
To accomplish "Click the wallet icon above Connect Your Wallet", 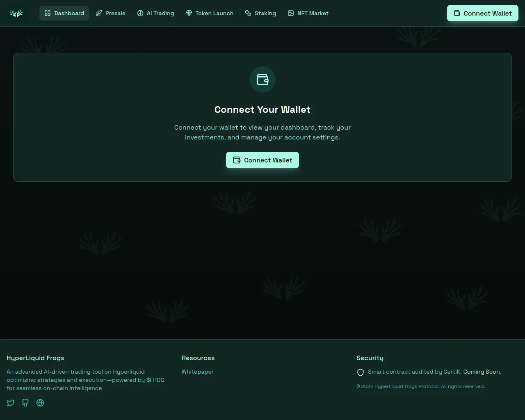I will (262, 80).
